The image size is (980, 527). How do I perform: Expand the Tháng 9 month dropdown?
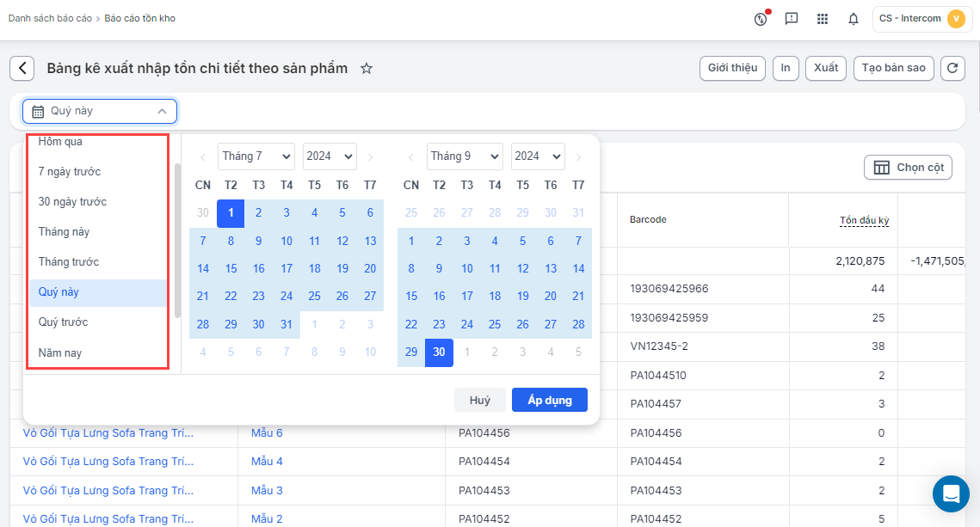point(465,156)
